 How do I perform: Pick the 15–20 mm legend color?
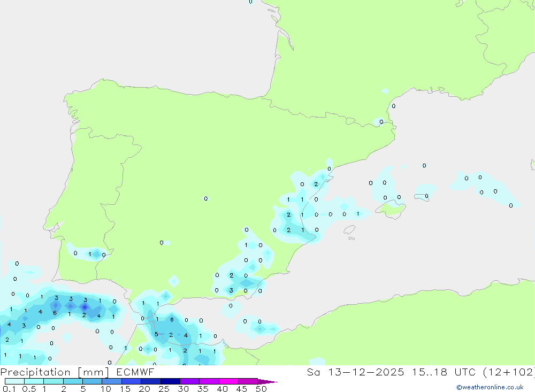(131, 381)
